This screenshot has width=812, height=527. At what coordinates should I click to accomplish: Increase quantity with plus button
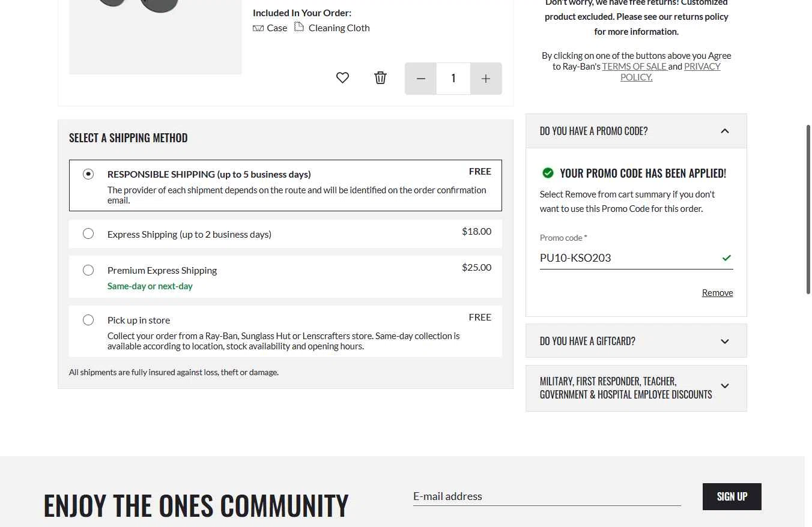point(486,79)
